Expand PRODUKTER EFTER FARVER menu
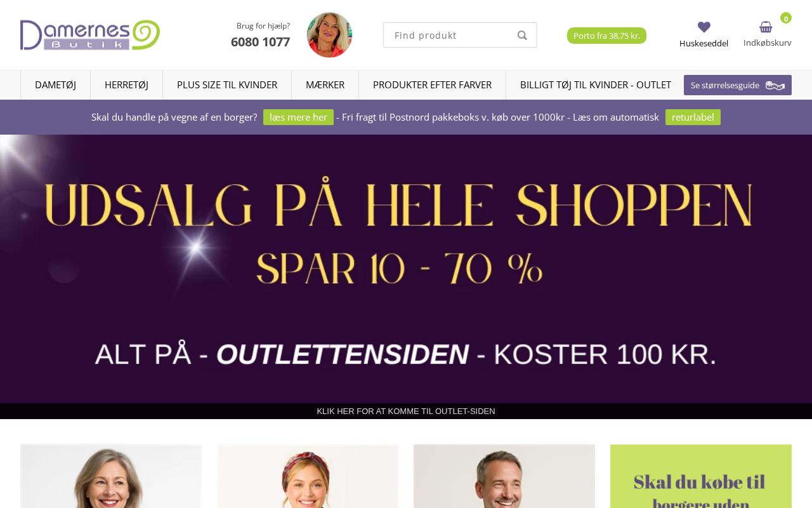The width and height of the screenshot is (812, 508). click(x=432, y=84)
